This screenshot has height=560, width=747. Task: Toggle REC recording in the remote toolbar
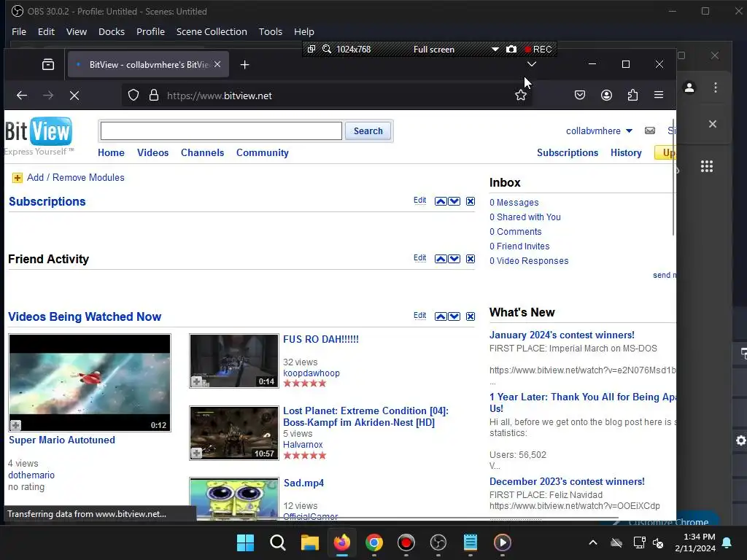click(x=538, y=49)
